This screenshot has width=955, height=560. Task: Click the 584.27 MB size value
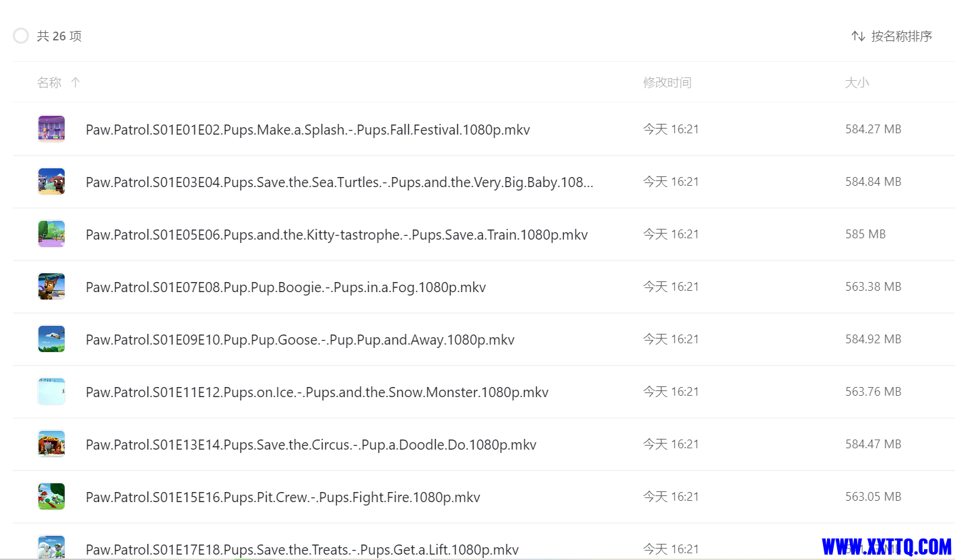point(873,129)
